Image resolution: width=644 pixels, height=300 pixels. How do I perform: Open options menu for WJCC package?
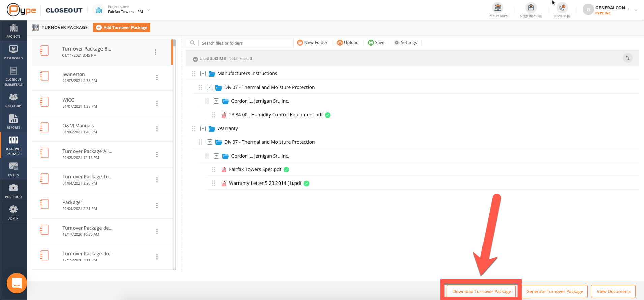(157, 103)
